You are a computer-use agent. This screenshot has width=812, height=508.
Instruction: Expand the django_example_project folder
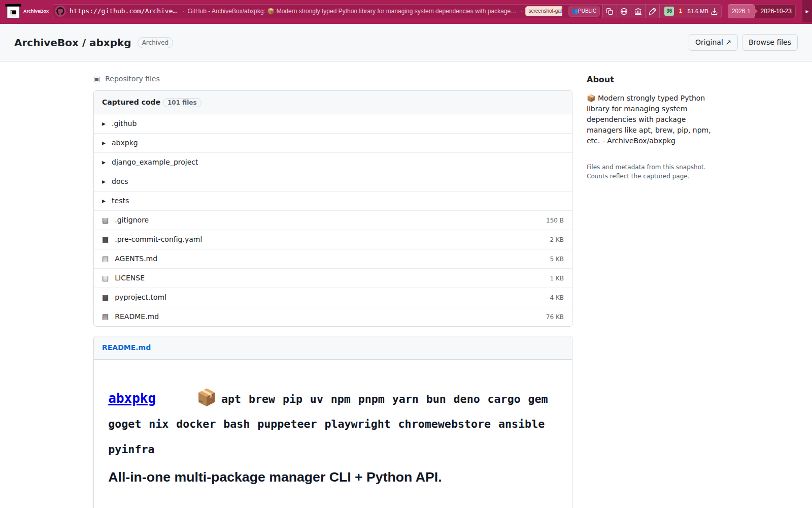[104, 163]
